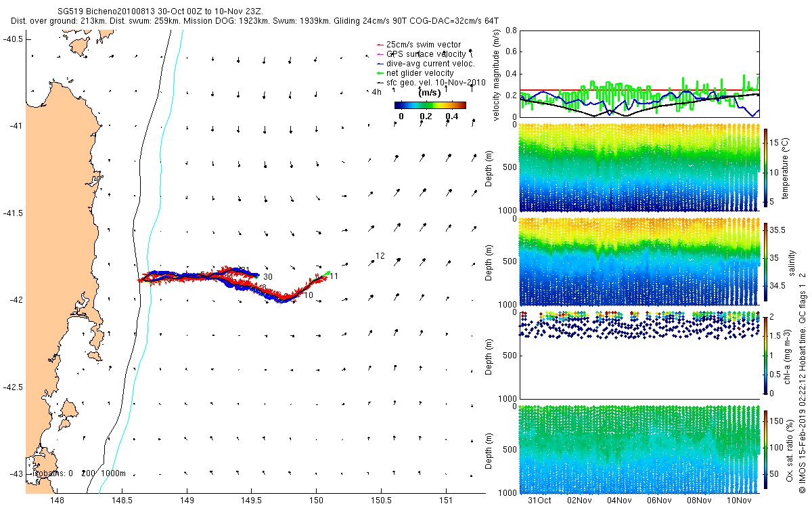Click the "(m/s)" label above the velocity colorbar
812x508 pixels.
430,93
